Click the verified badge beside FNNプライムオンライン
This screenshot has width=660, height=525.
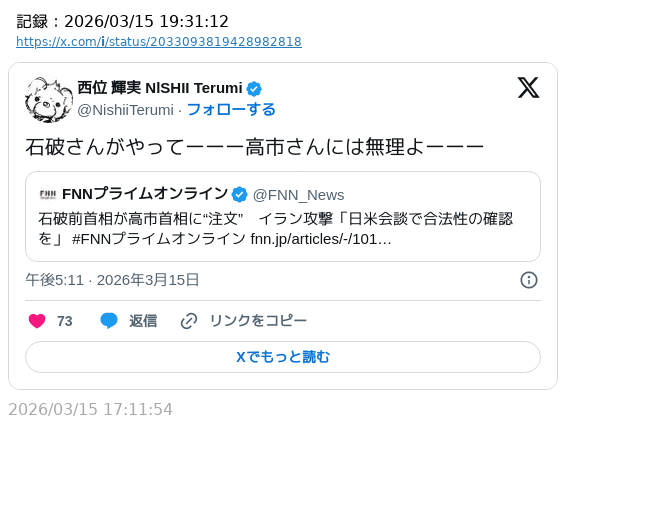(240, 194)
